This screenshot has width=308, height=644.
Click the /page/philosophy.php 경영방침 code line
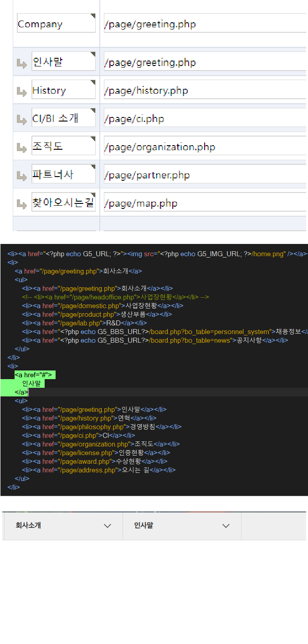point(102,427)
